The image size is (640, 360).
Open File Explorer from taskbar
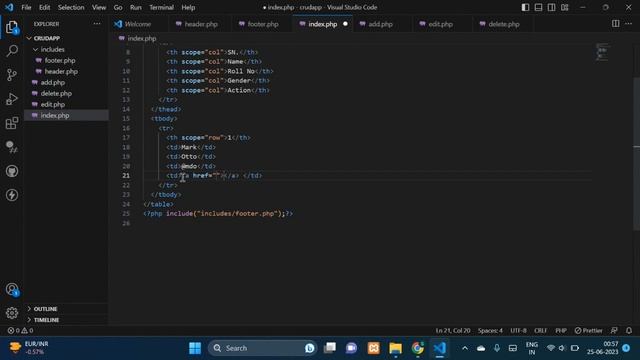(x=395, y=348)
